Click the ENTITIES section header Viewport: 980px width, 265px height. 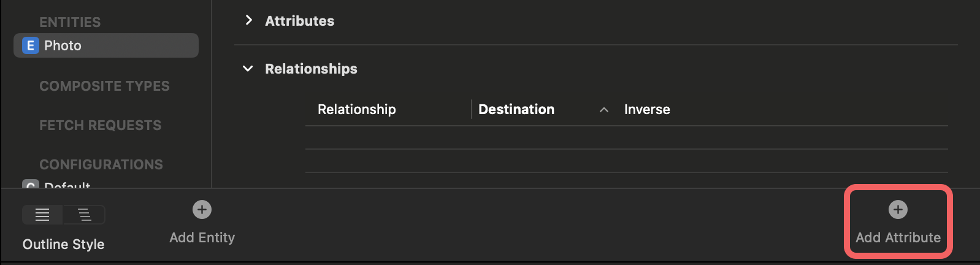point(70,22)
